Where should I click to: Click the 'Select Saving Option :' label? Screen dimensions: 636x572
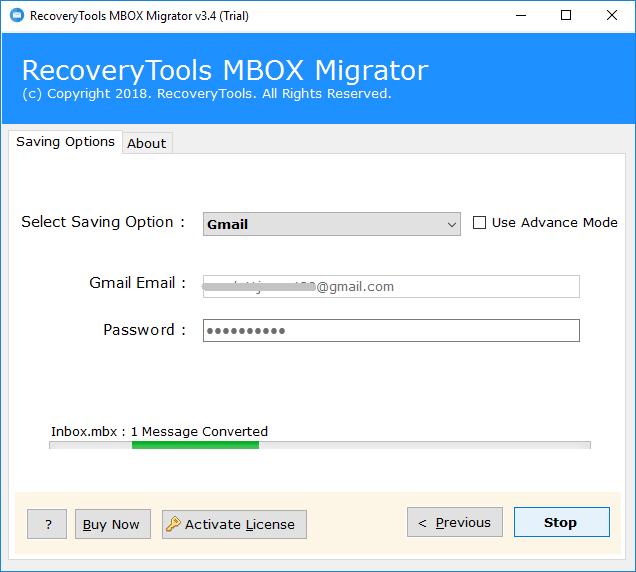coord(103,222)
